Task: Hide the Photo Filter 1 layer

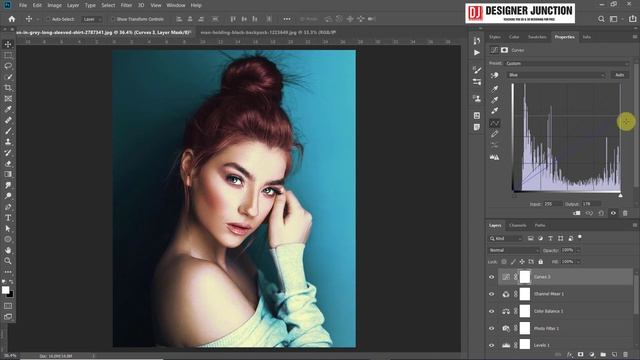Action: (491, 329)
